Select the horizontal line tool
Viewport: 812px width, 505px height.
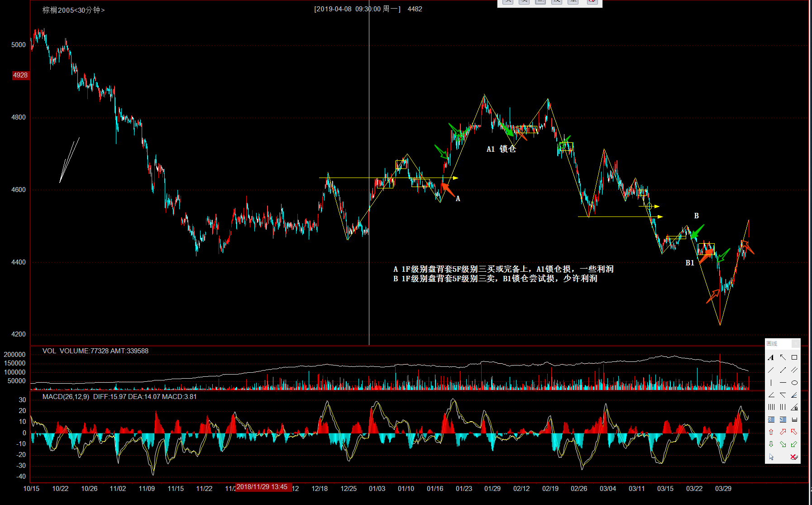coord(783,383)
